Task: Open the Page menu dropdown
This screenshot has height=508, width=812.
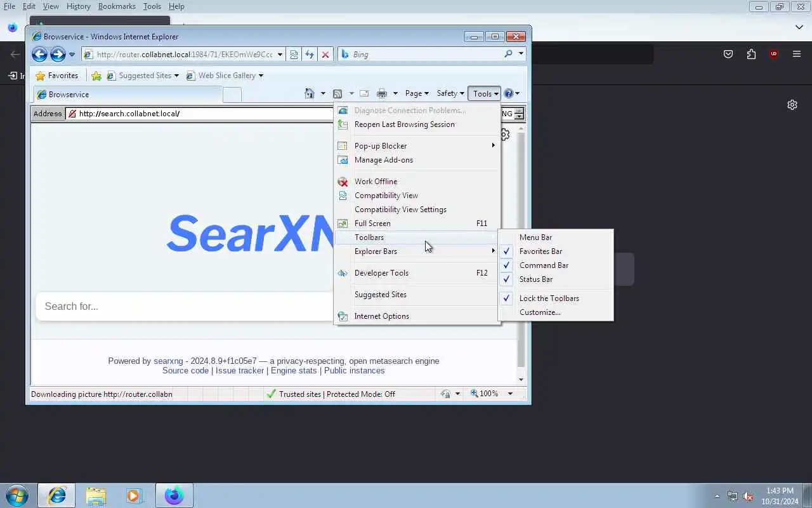Action: tap(417, 93)
